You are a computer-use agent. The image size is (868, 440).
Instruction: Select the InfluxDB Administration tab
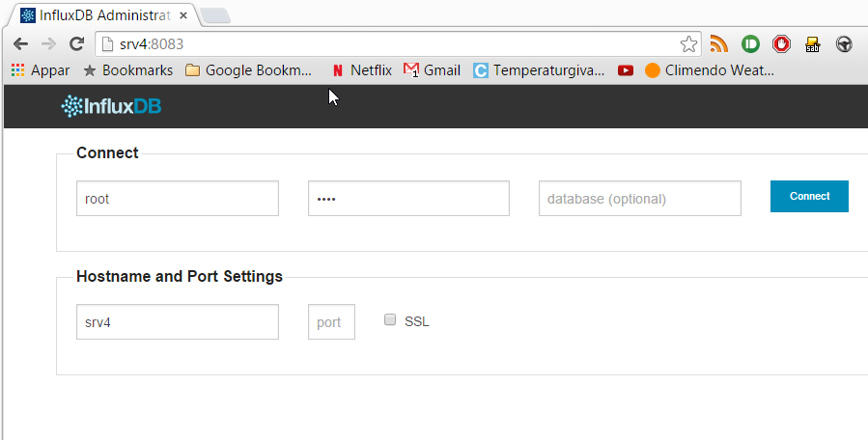pos(104,15)
